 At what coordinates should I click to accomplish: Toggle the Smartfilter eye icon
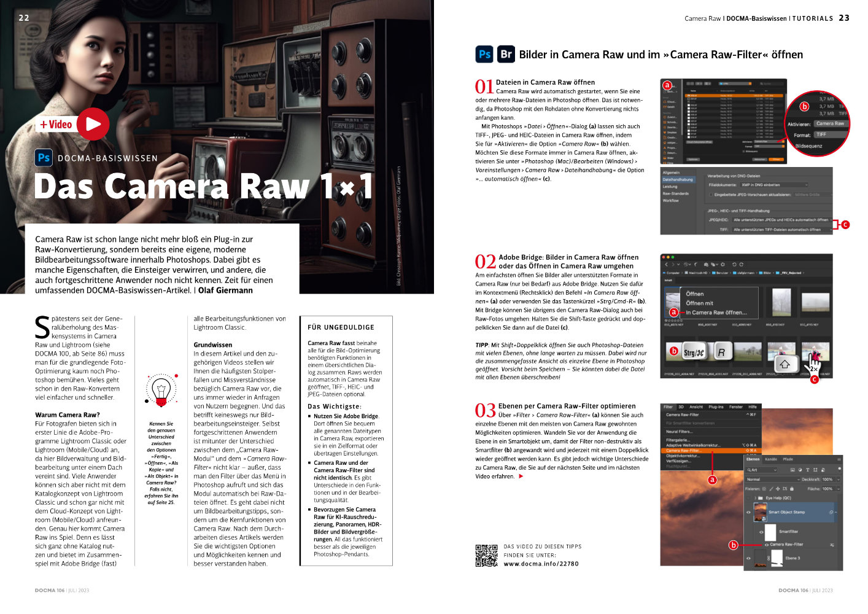(x=762, y=532)
